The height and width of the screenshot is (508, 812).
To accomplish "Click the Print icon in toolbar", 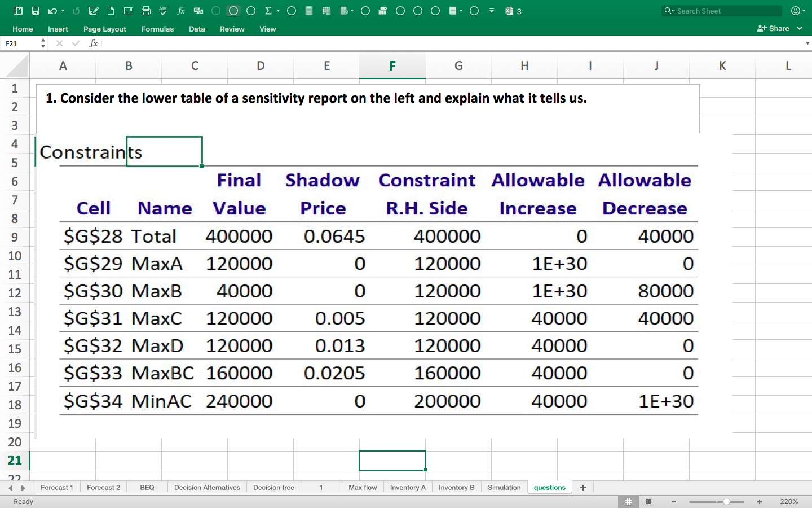I will (x=146, y=11).
